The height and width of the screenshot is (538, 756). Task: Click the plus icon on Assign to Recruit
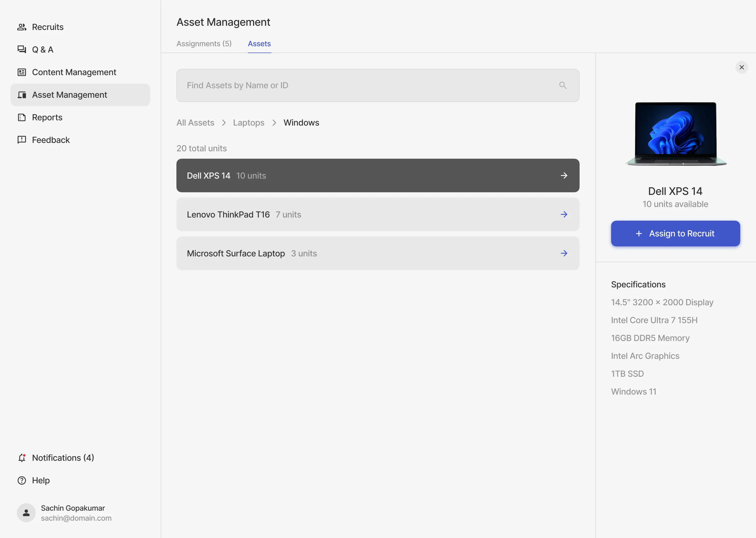click(639, 234)
